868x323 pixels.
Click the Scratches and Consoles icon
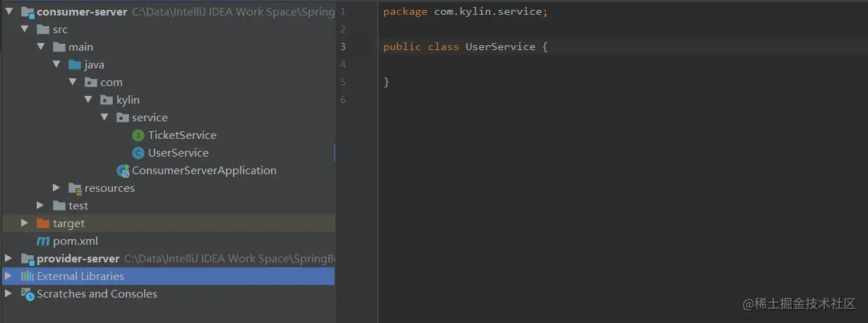pos(28,294)
